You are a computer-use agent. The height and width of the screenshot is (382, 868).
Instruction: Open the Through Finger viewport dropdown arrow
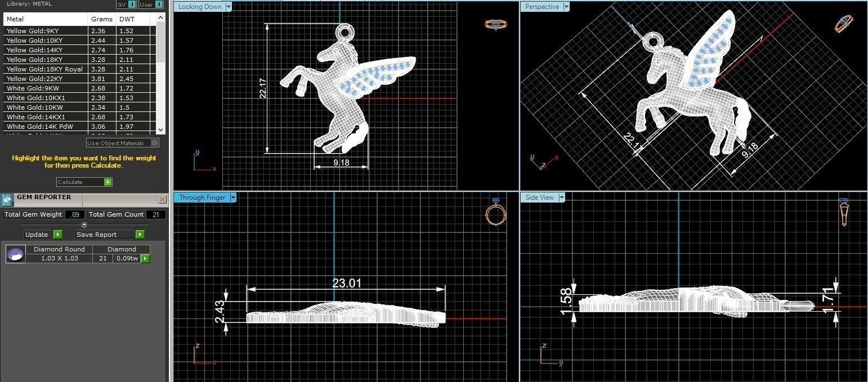(233, 197)
